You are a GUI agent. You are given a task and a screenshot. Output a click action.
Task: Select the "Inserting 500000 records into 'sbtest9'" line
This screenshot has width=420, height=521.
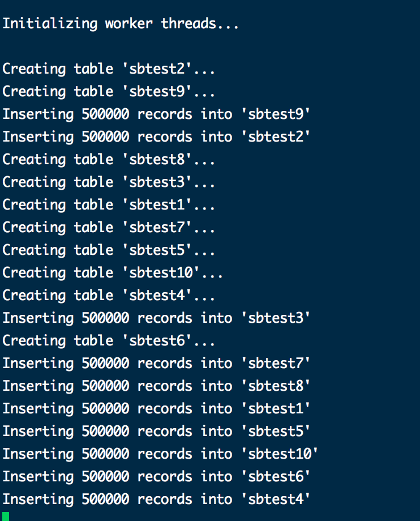156,114
